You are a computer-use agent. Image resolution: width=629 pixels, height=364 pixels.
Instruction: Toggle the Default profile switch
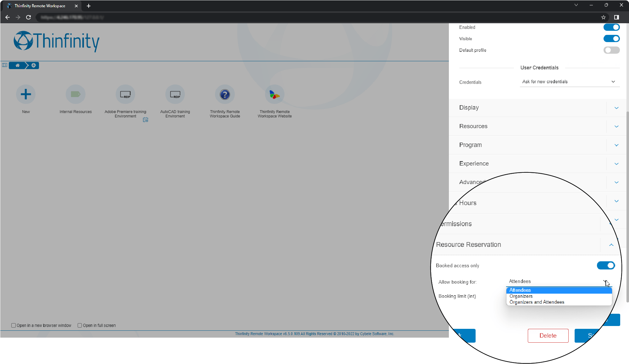(x=611, y=50)
